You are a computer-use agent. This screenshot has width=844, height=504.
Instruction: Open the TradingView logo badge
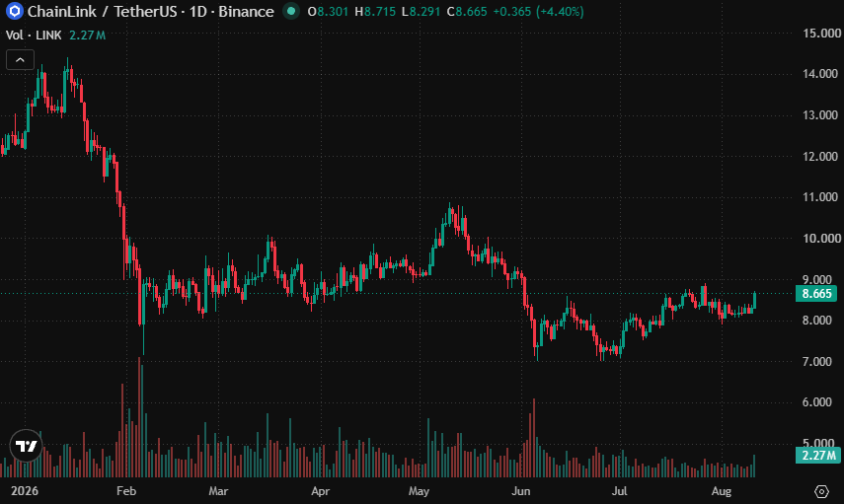tap(26, 446)
